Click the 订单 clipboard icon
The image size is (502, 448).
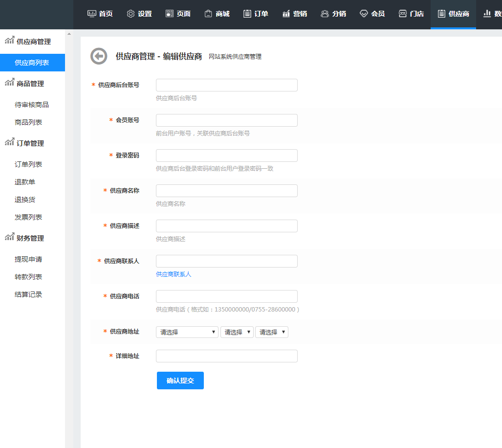click(x=247, y=14)
